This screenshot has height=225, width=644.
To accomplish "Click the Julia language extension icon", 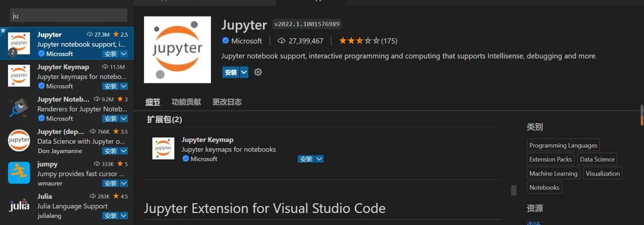I will tap(19, 205).
